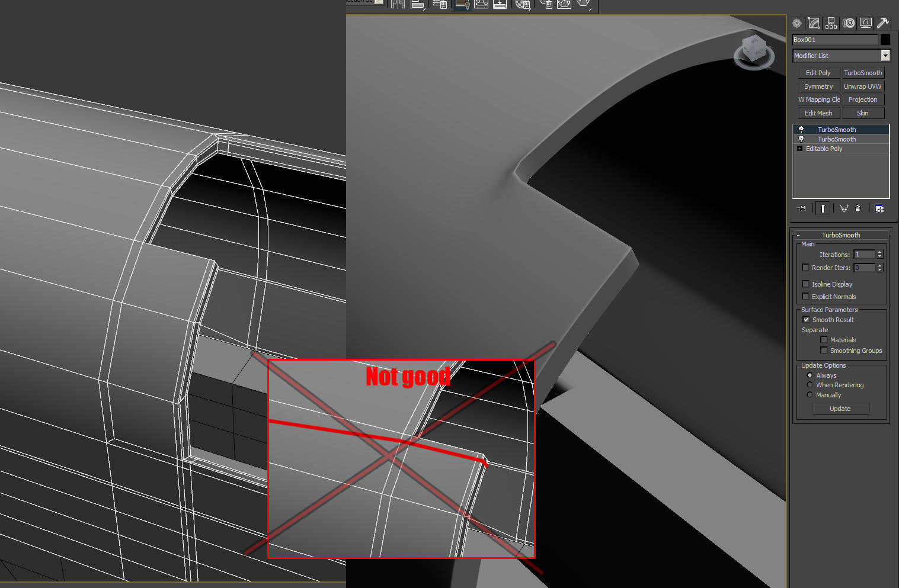Viewport: 899px width, 588px height.
Task: Toggle Show End Result icon
Action: click(823, 208)
